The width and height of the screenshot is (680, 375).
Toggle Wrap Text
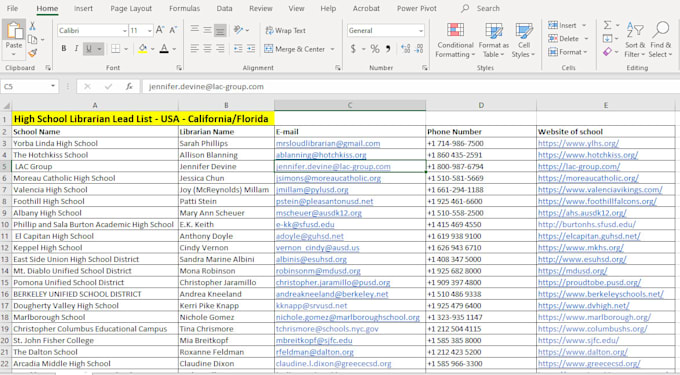[285, 30]
